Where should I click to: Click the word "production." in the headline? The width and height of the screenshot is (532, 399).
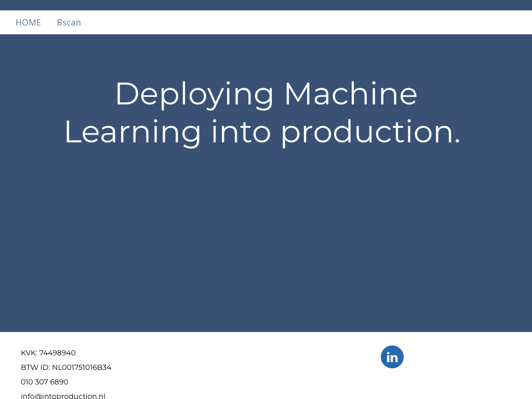370,132
